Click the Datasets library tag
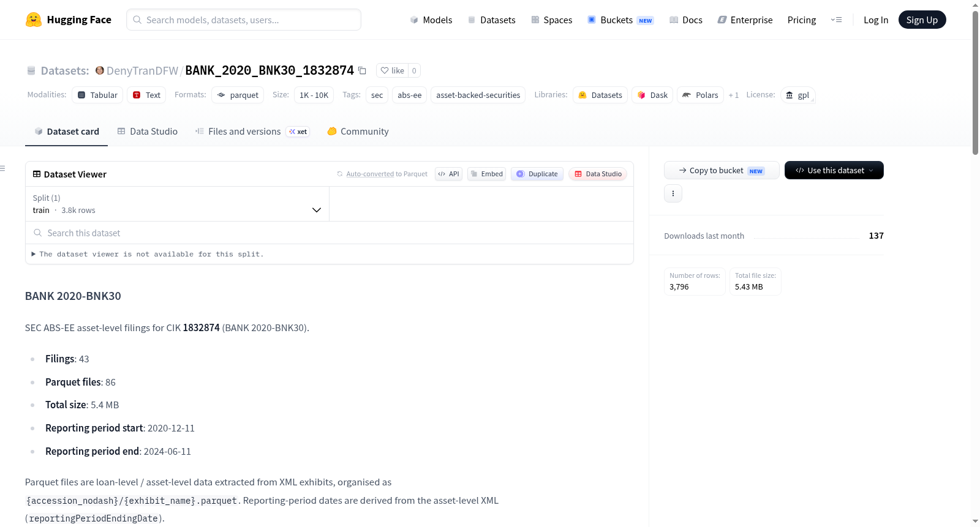The image size is (980, 527). pos(600,95)
